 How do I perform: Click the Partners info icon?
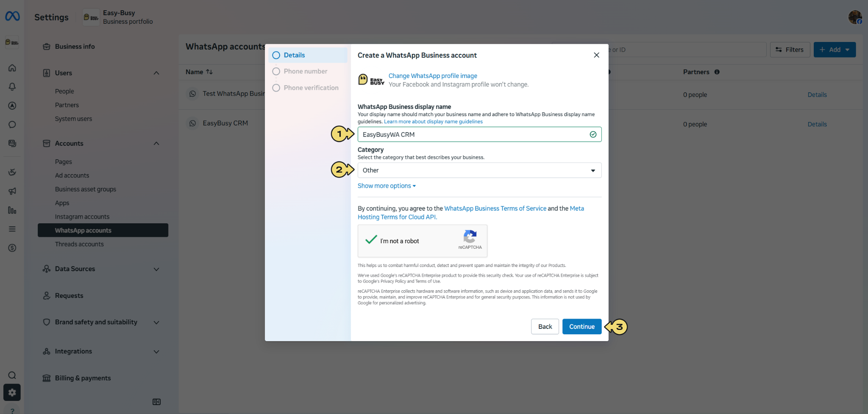pos(717,72)
